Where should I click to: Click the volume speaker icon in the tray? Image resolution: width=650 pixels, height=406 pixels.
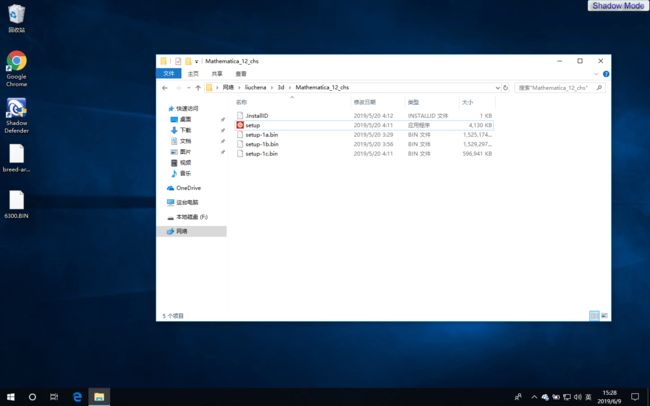577,397
